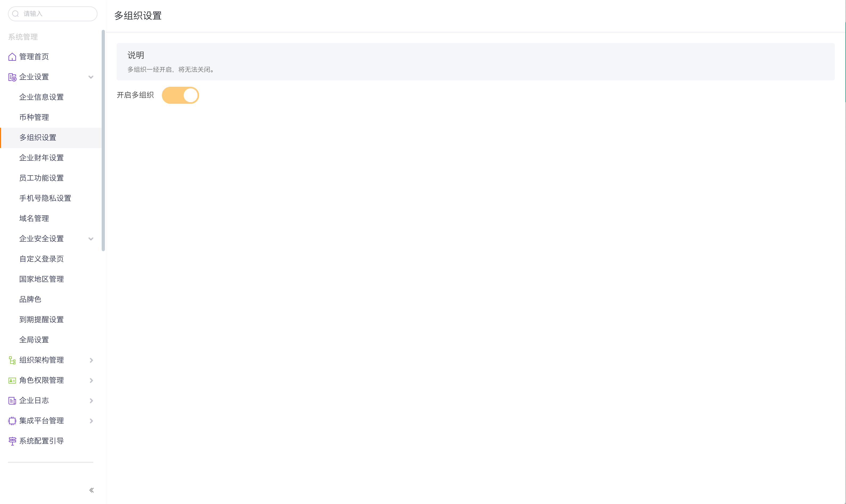Go to 域名管理
The width and height of the screenshot is (846, 504).
click(x=51, y=218)
